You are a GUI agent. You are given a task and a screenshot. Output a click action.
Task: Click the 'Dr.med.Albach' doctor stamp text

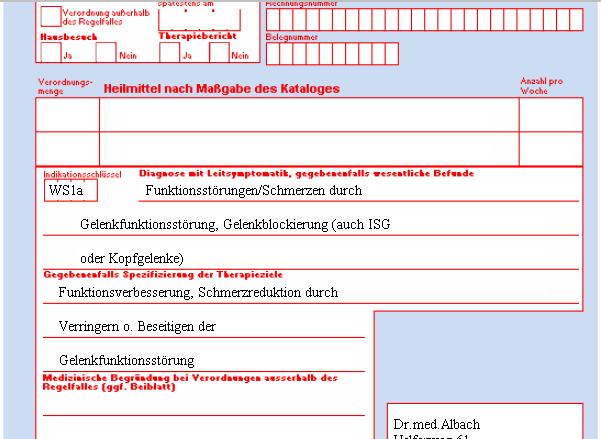[x=437, y=424]
